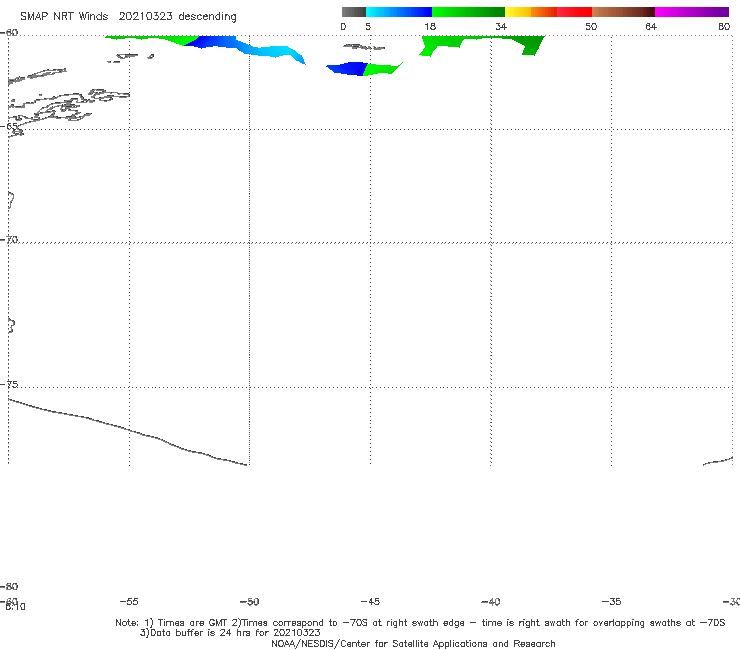
Task: Click the longitude label '-50'
Action: (x=250, y=601)
